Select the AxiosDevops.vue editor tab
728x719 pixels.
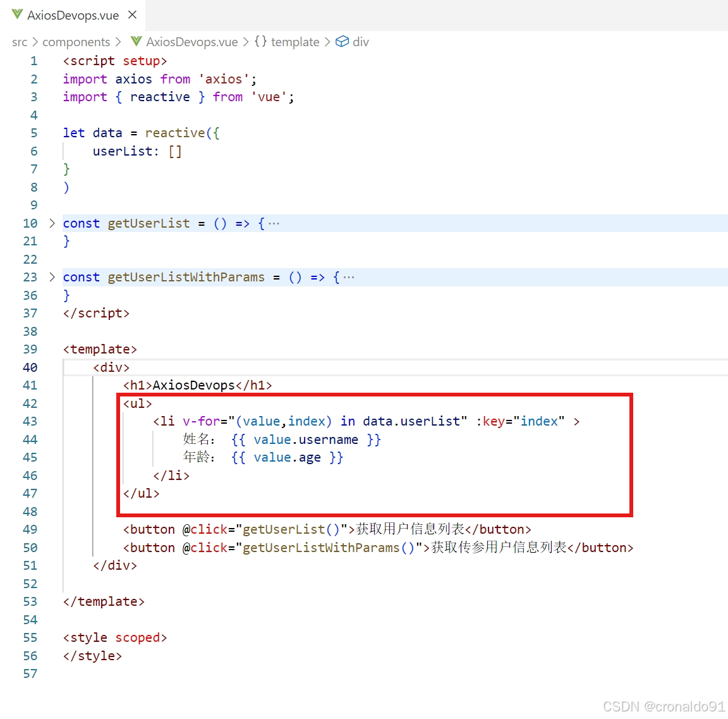pyautogui.click(x=73, y=15)
